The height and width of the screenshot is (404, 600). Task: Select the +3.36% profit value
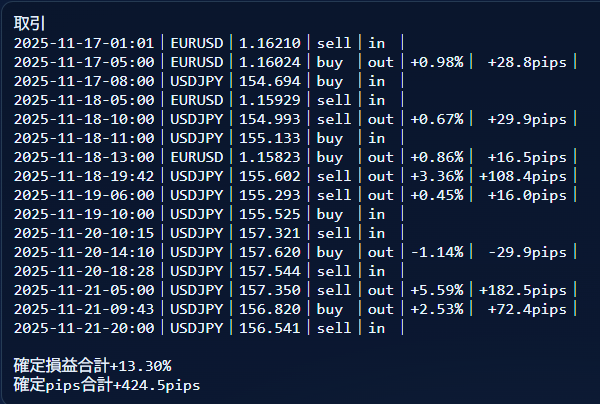(437, 176)
